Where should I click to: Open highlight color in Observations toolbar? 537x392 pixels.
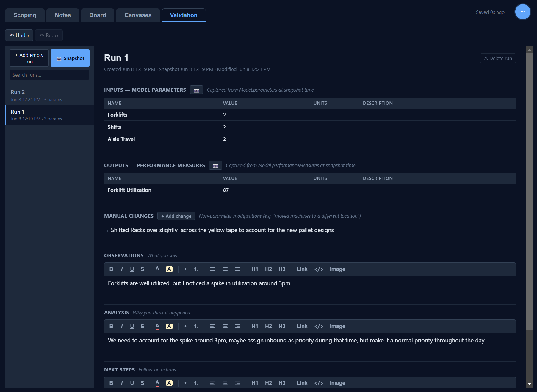(169, 269)
